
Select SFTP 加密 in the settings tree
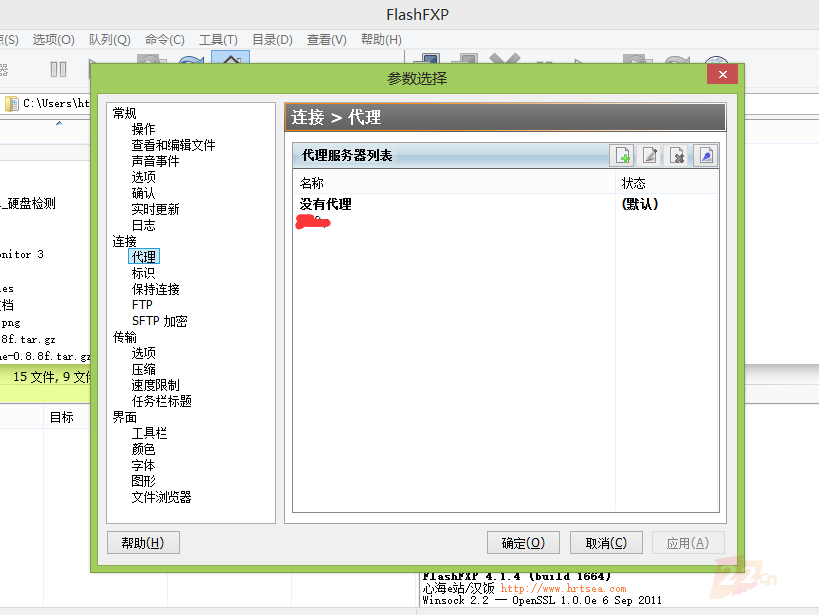click(159, 321)
